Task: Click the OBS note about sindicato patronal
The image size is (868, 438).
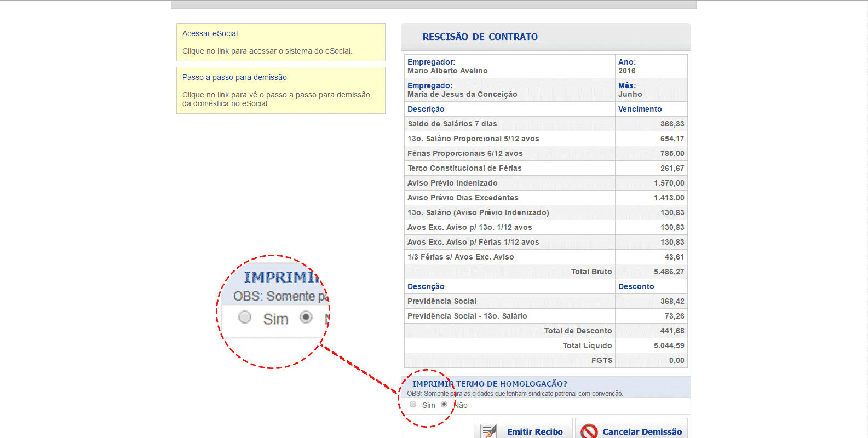Action: coord(515,394)
